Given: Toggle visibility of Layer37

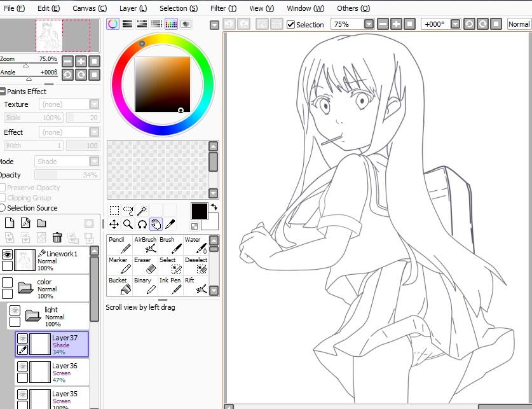Looking at the screenshot, I should click(22, 338).
